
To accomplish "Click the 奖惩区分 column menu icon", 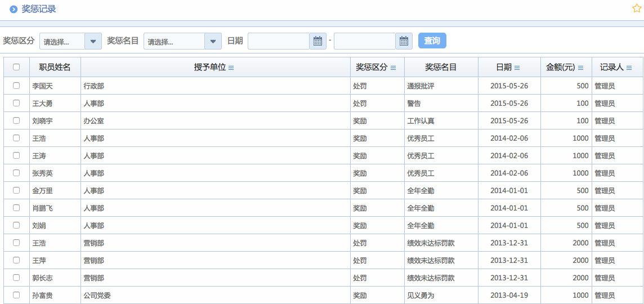I will pyautogui.click(x=393, y=68).
